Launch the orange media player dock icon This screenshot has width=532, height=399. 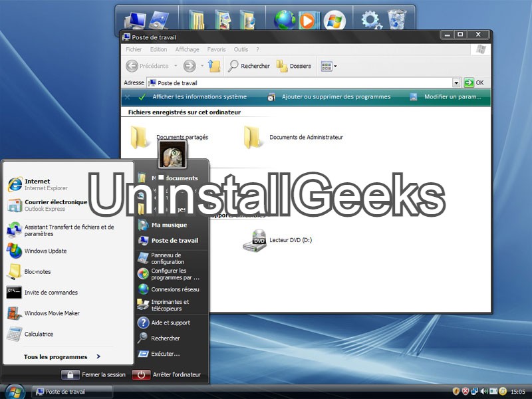309,21
